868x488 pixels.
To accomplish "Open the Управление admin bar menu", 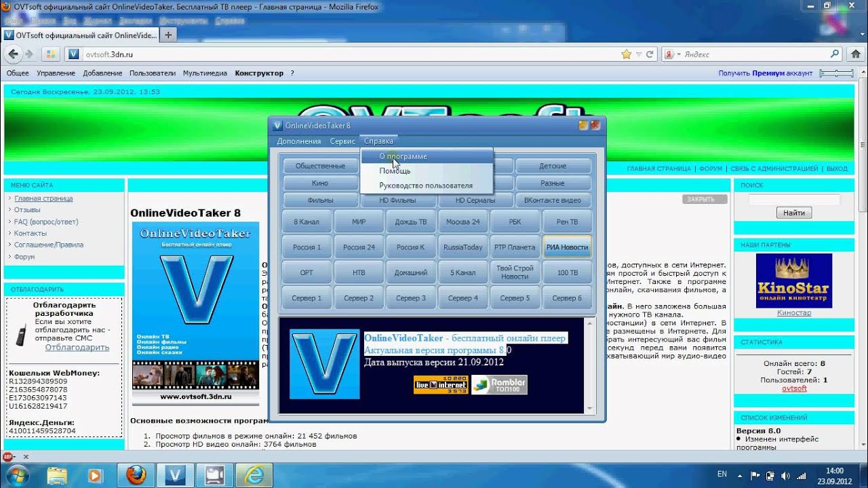I will [56, 73].
